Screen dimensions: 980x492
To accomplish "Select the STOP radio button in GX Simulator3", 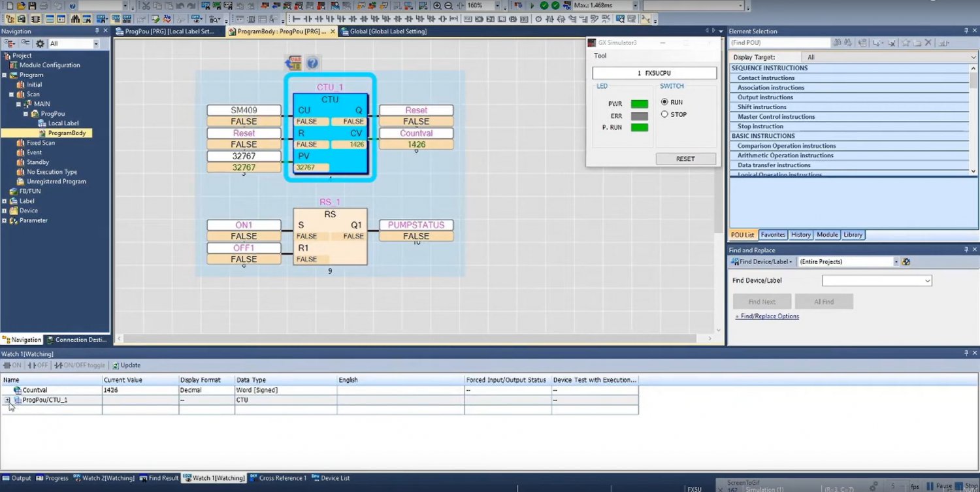I will tap(665, 114).
